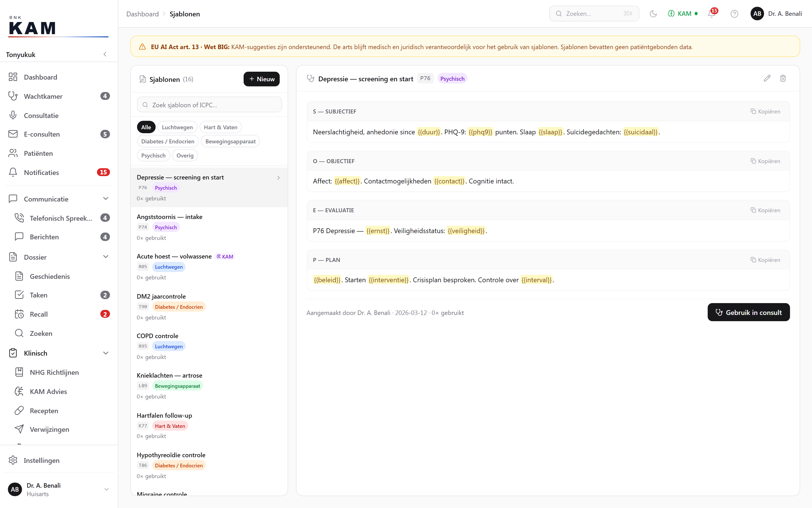
Task: Open Notificaties in the sidebar
Action: pyautogui.click(x=59, y=172)
